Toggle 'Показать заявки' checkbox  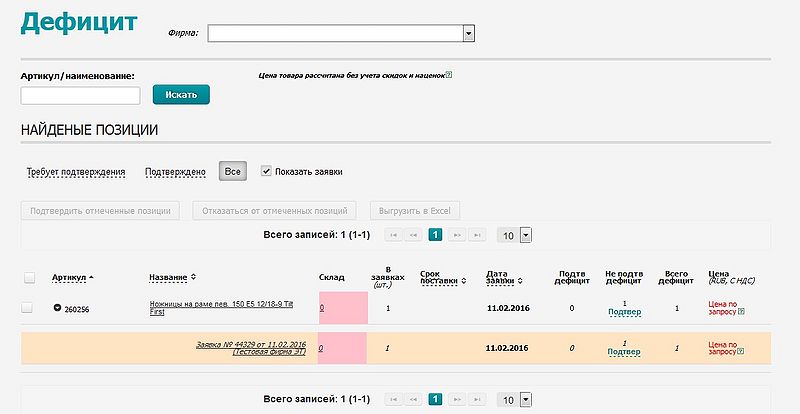click(266, 171)
